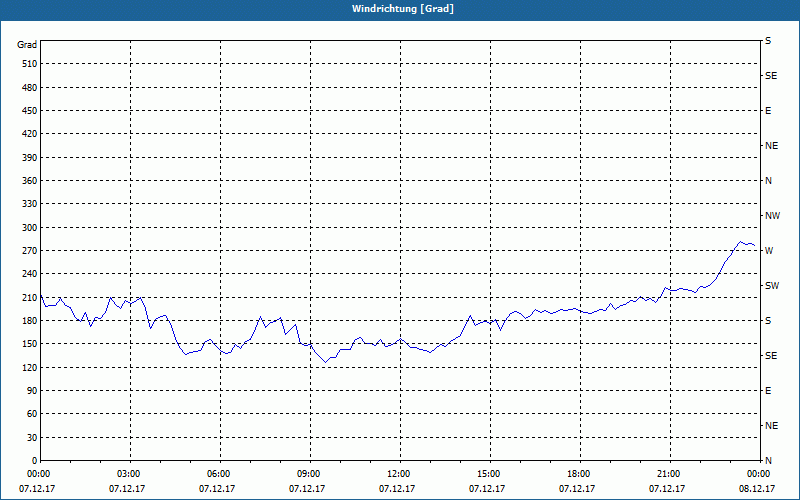The height and width of the screenshot is (500, 800).
Task: Select the 480 value on the y-axis
Action: 30,88
